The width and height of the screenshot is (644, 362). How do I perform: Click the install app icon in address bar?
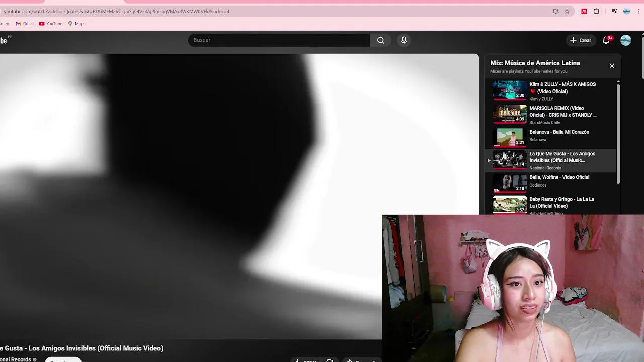(556, 11)
